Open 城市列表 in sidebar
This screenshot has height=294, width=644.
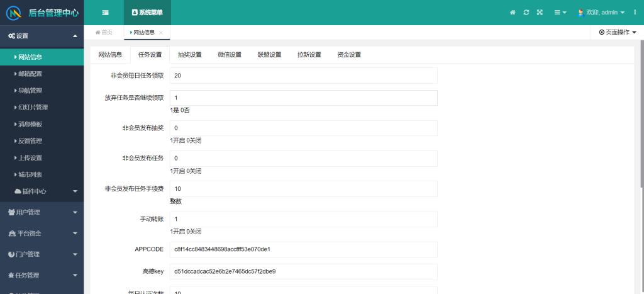42,175
